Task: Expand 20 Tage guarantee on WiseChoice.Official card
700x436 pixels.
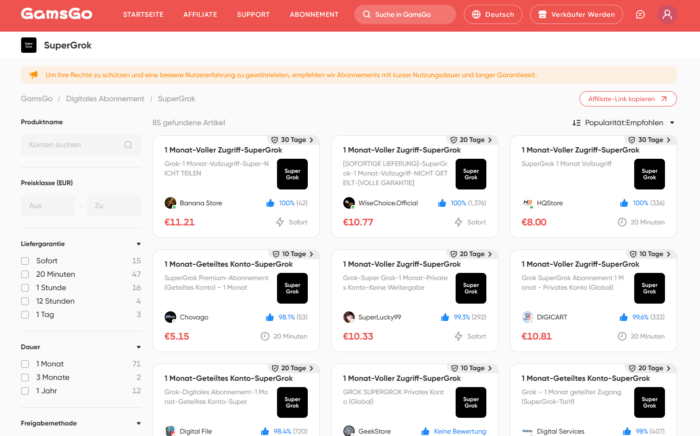Action: coord(471,140)
